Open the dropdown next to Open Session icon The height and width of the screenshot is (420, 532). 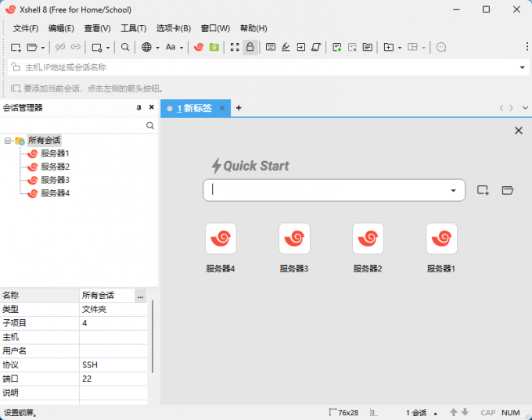point(43,48)
